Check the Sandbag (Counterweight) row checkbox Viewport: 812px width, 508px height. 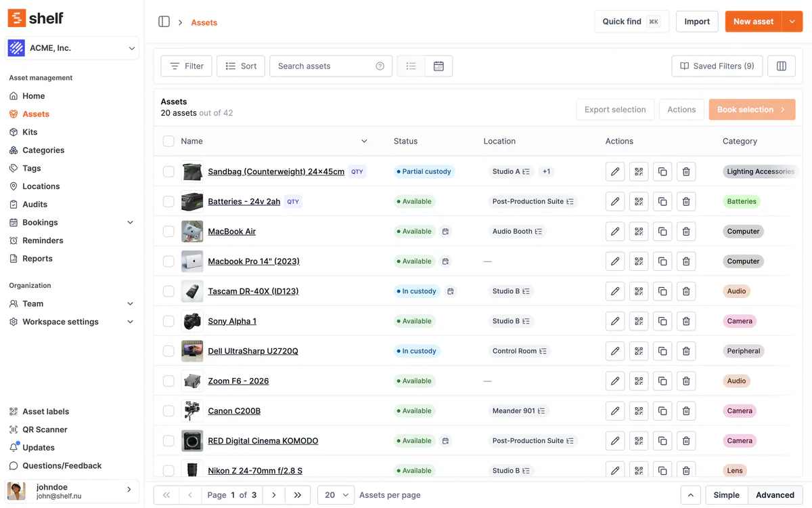point(168,171)
